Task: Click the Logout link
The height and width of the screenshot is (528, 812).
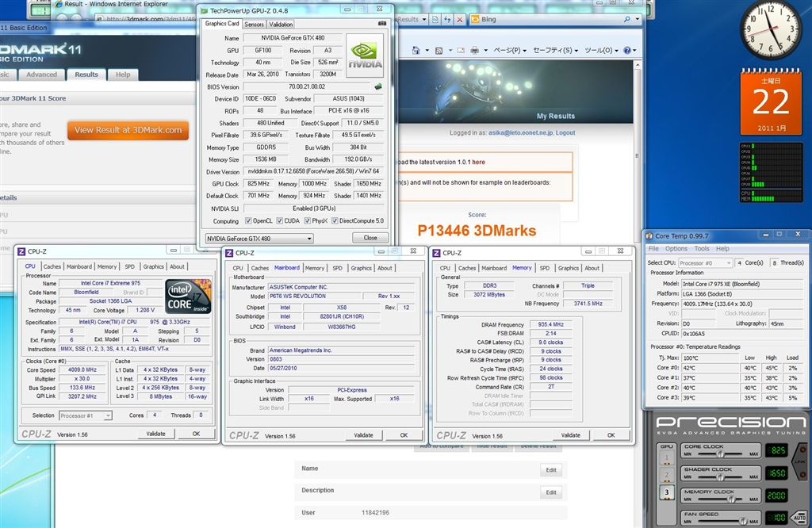Action: tap(565, 133)
